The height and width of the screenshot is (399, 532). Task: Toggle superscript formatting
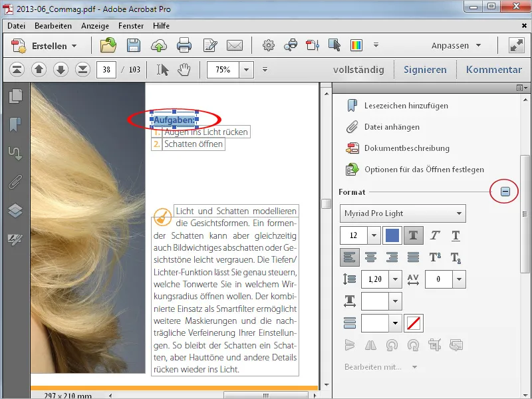tap(435, 257)
